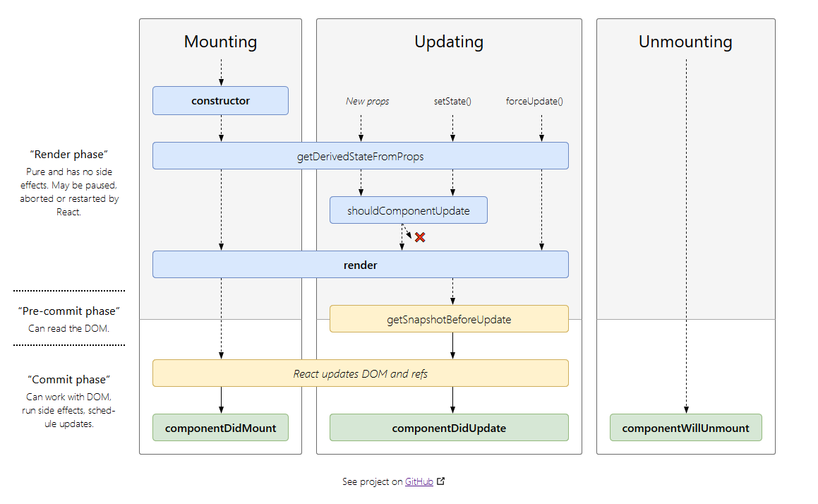
Task: Click the 'Can work with DOM' description
Action: pyautogui.click(x=69, y=410)
